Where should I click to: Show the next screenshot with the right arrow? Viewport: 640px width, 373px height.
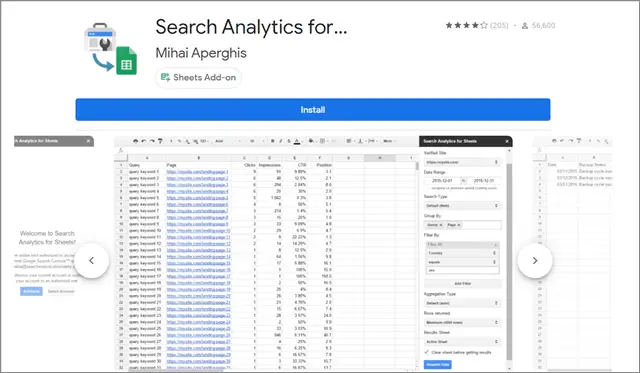(535, 260)
